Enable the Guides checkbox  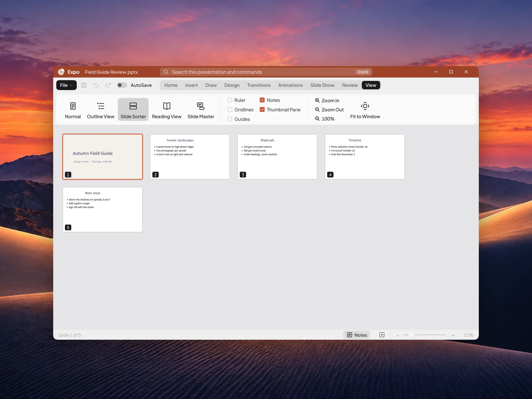click(230, 119)
